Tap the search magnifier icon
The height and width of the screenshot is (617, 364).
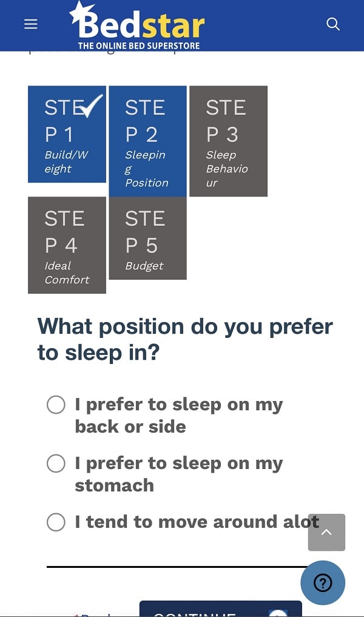pyautogui.click(x=333, y=24)
